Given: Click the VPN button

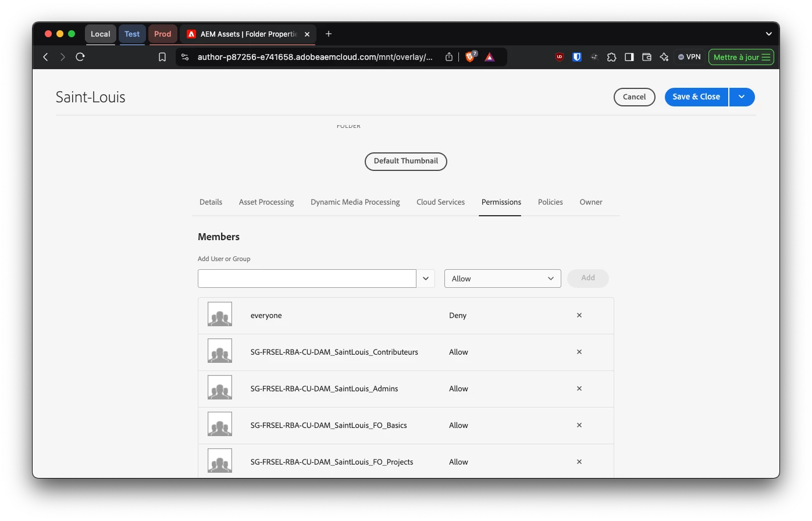Looking at the screenshot, I should click(689, 57).
